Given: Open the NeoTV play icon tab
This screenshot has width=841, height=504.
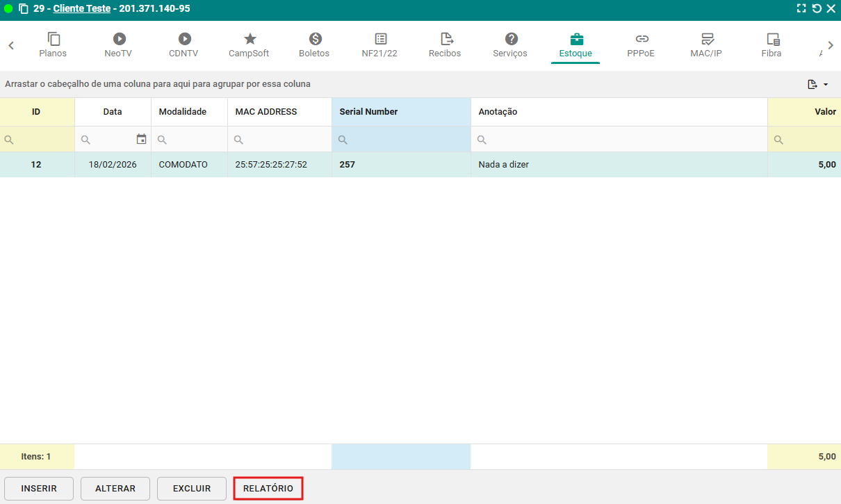Looking at the screenshot, I should point(118,40).
